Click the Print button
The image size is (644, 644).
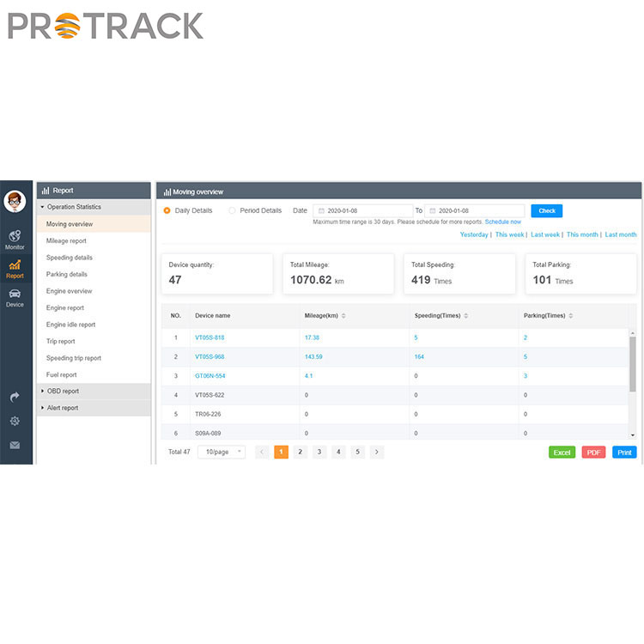(624, 453)
